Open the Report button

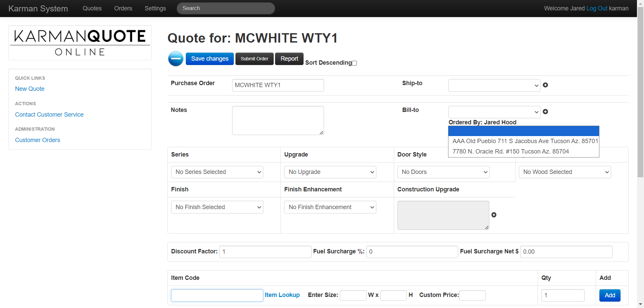pyautogui.click(x=289, y=59)
